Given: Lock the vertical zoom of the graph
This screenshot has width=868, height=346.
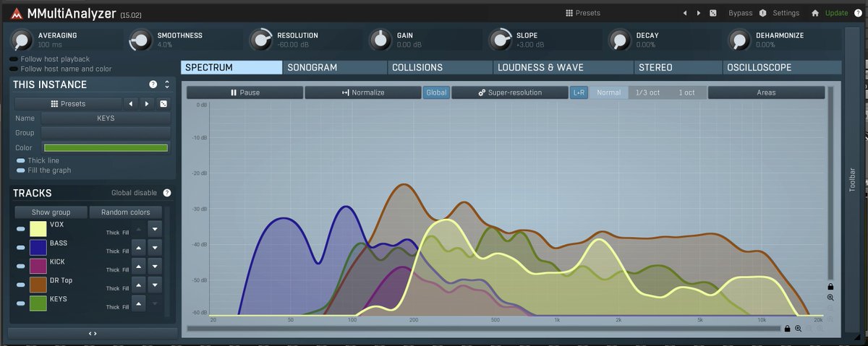Looking at the screenshot, I should tap(830, 287).
